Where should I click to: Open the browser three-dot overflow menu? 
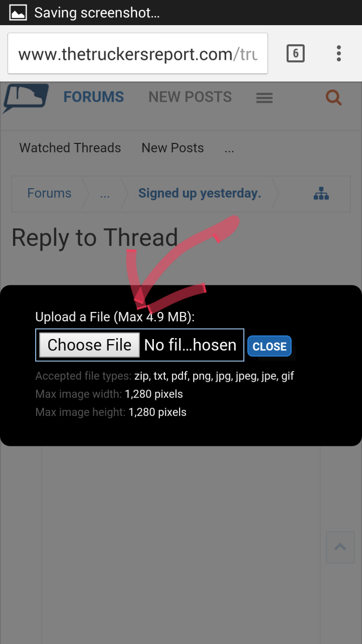pos(339,53)
